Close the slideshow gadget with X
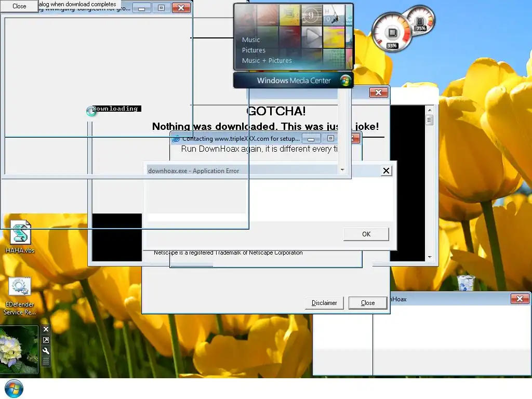 (x=46, y=329)
